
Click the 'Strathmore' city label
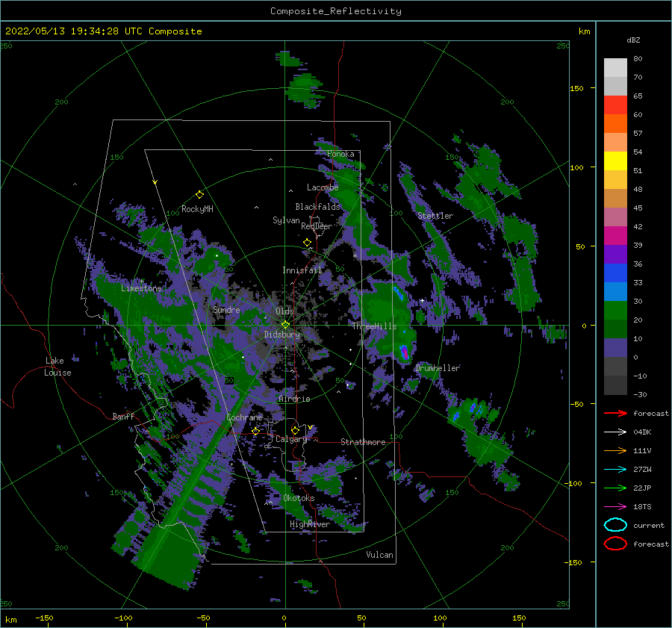pyautogui.click(x=363, y=442)
